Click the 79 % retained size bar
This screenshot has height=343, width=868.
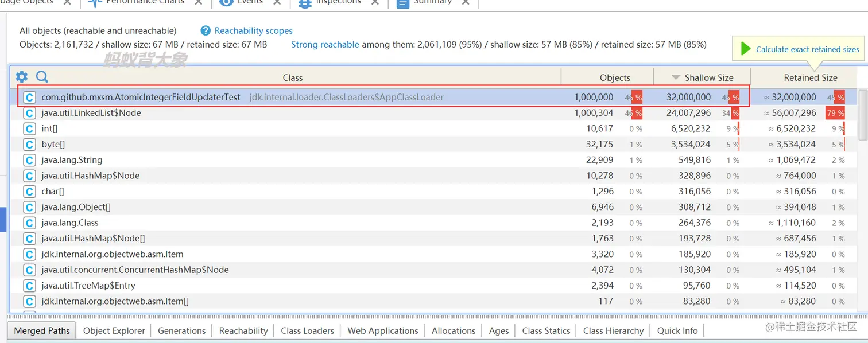(835, 113)
